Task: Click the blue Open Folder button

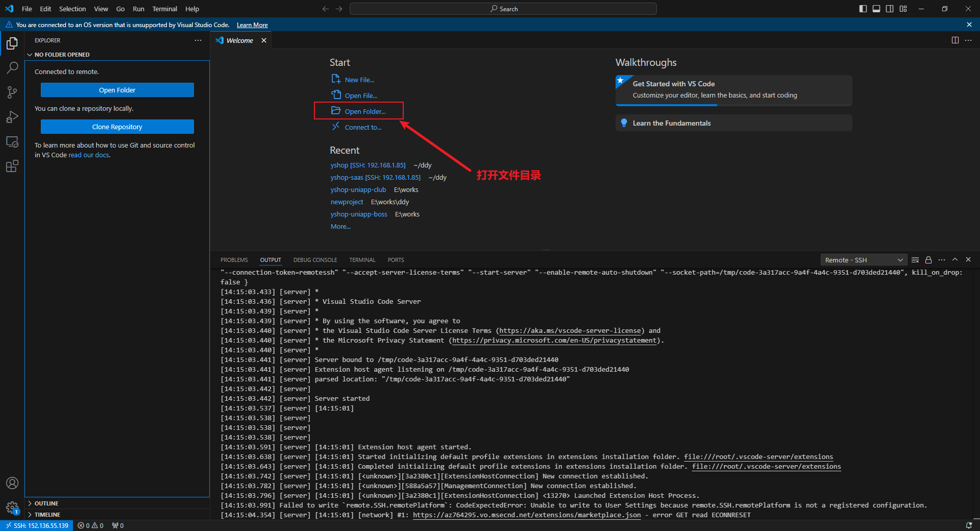Action: click(x=117, y=90)
